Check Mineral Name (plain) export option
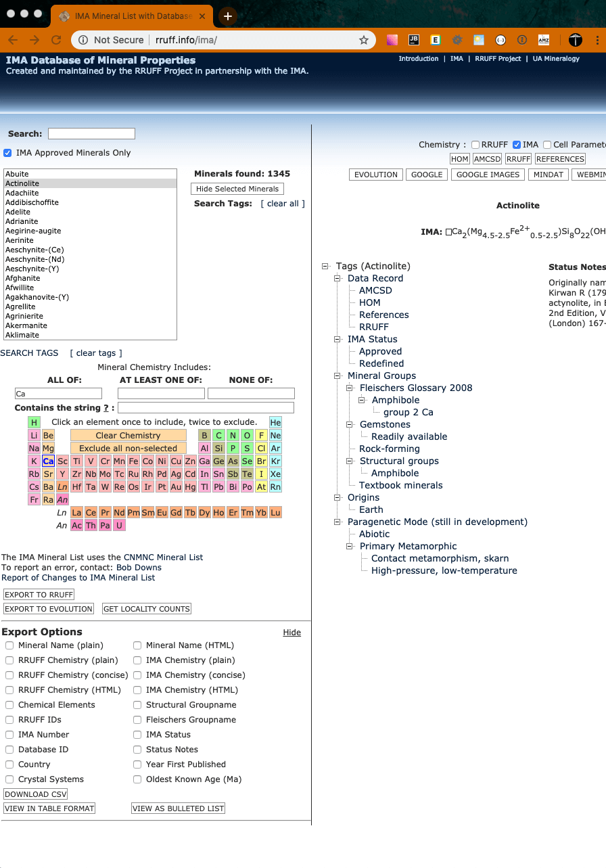 click(9, 645)
